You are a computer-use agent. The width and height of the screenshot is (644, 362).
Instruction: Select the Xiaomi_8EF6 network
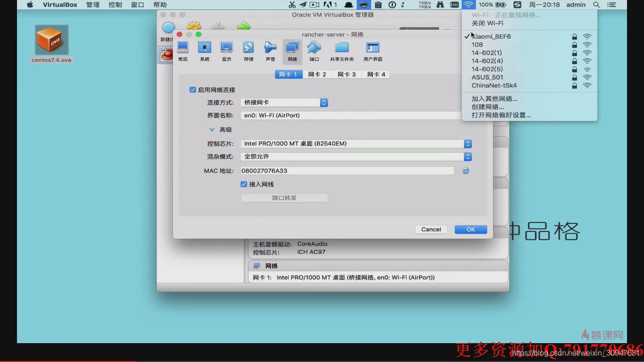pos(529,36)
